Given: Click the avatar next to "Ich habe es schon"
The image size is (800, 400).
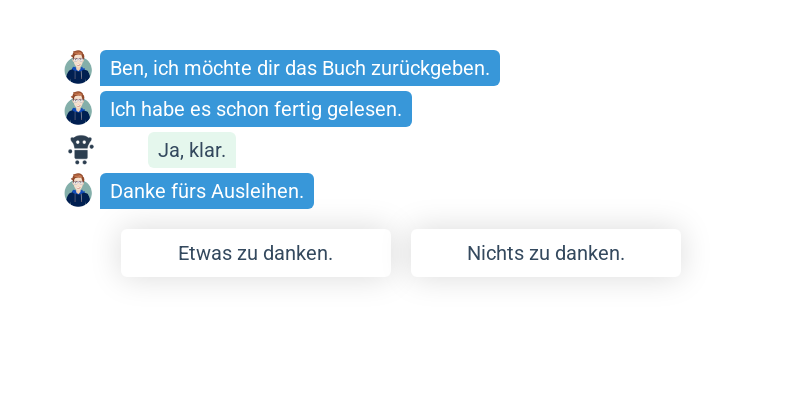Looking at the screenshot, I should 78,109.
